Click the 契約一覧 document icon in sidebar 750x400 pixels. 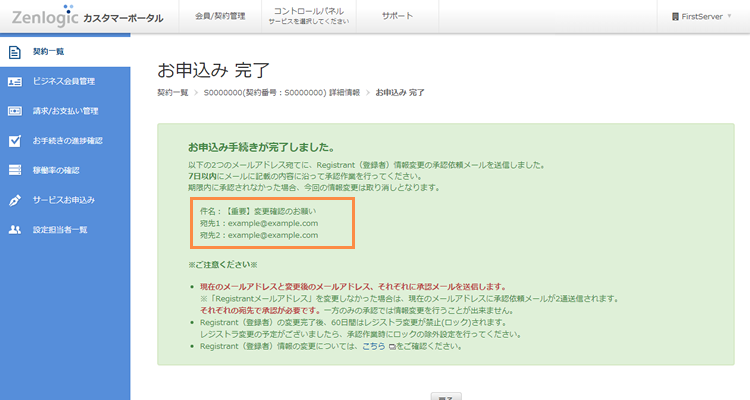coord(15,52)
